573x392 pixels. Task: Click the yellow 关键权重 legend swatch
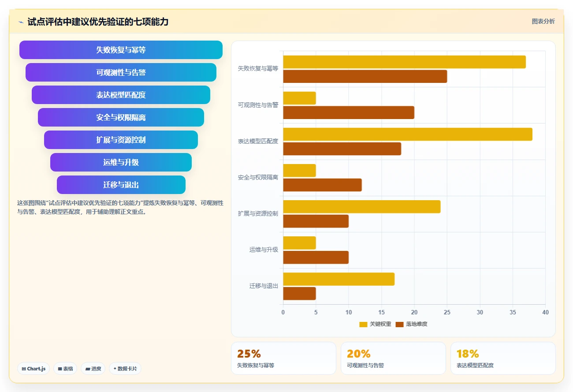click(363, 325)
